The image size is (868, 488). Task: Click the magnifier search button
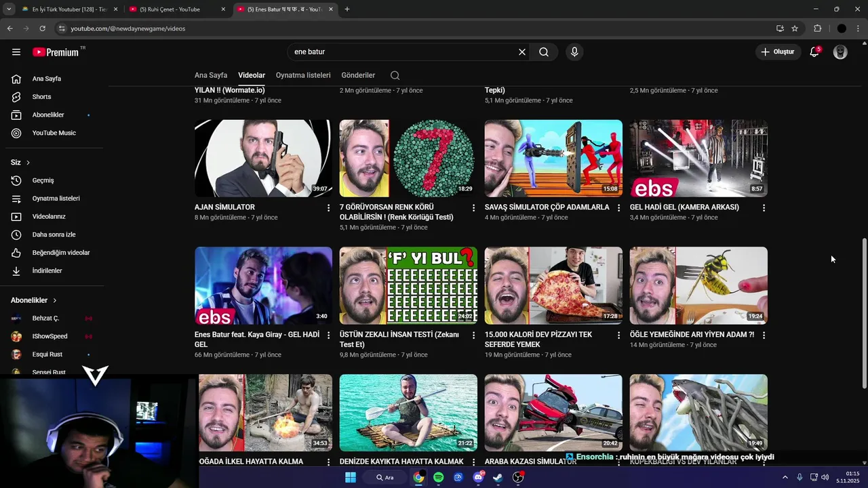pyautogui.click(x=544, y=52)
